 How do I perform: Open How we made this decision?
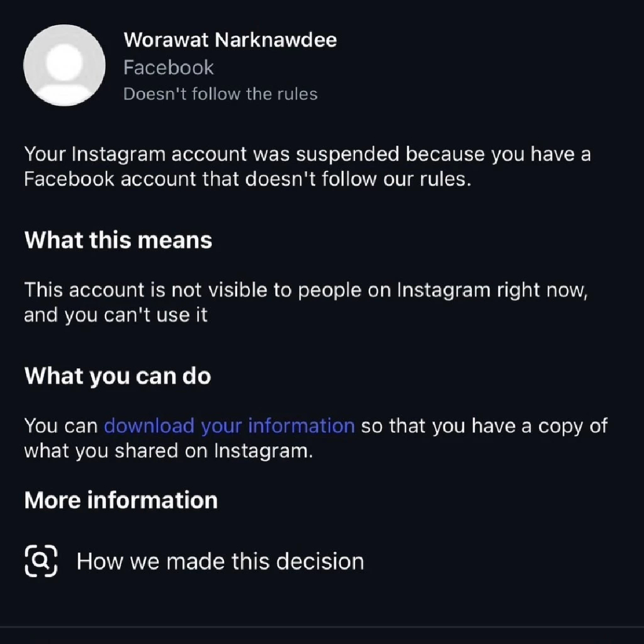220,561
